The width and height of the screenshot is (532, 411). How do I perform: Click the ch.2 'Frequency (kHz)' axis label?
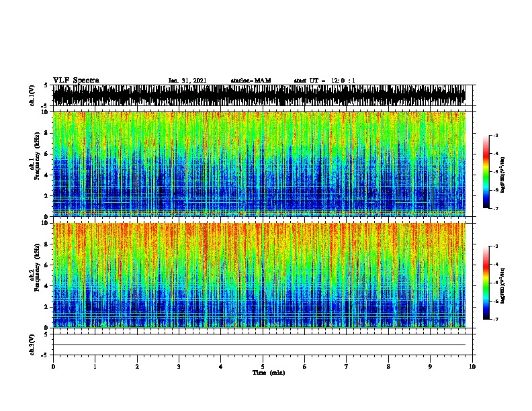click(37, 267)
